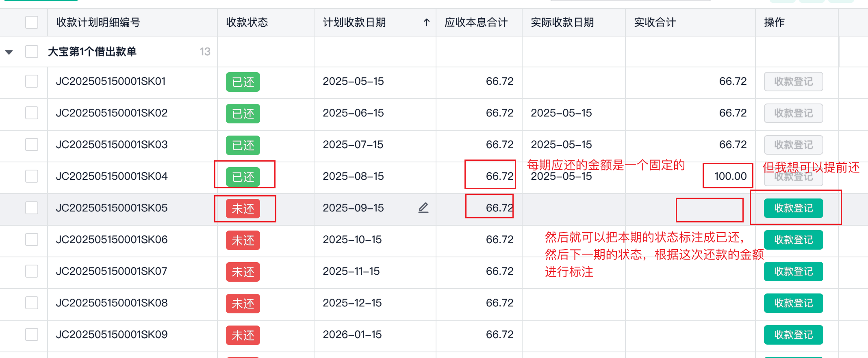Viewport: 868px width, 358px height.
Task: Tick the 大宝第1个借出款单 group checkbox
Action: (x=32, y=52)
